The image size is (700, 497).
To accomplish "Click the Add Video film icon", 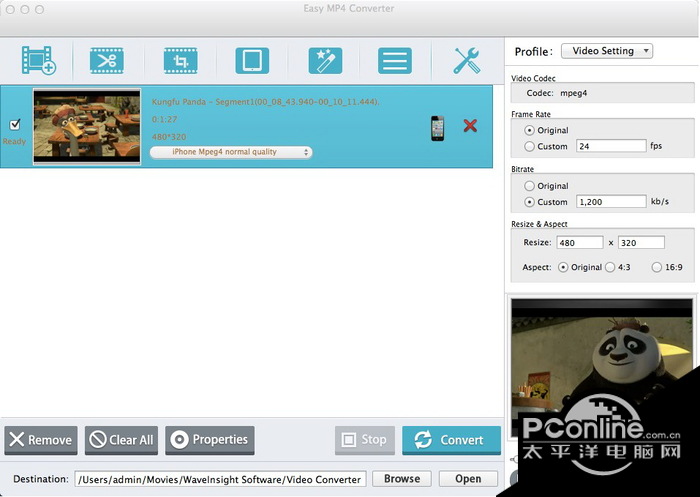I will coord(39,60).
